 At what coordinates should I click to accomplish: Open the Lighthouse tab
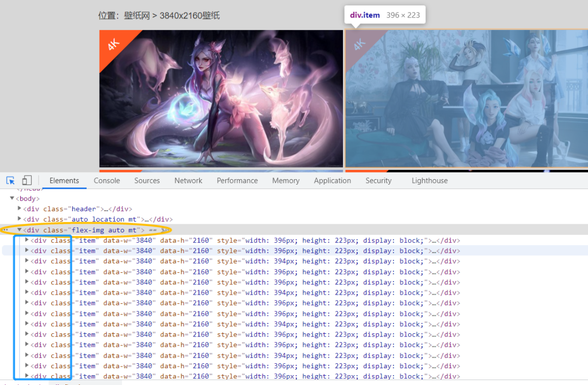[430, 180]
